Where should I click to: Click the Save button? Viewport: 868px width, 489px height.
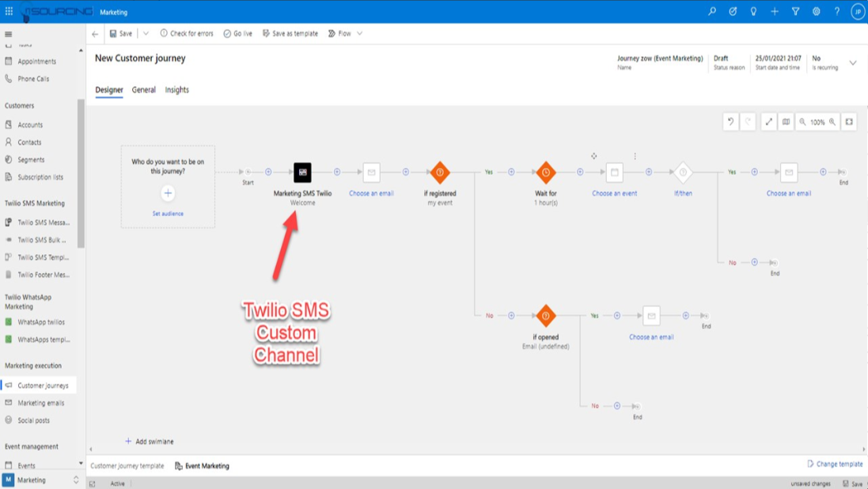pyautogui.click(x=121, y=34)
